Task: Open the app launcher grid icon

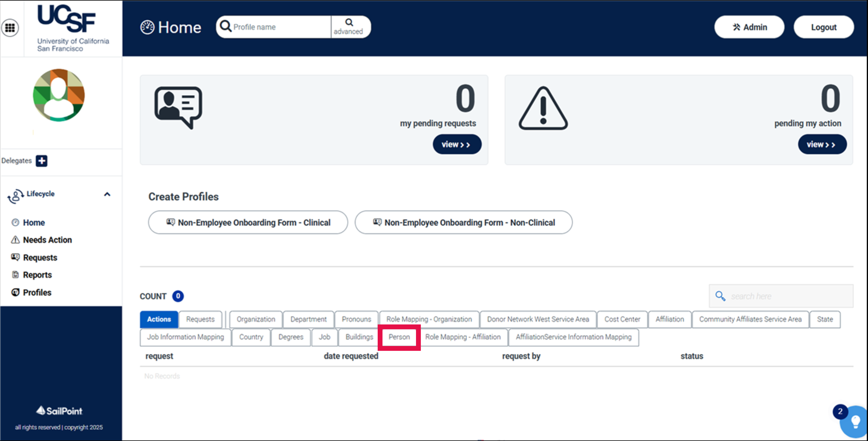Action: tap(10, 28)
